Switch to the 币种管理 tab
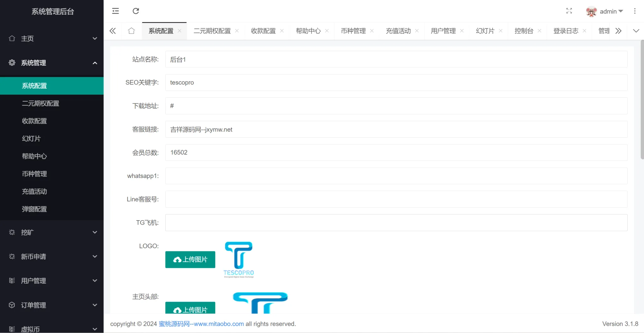This screenshot has width=644, height=333. (x=353, y=31)
